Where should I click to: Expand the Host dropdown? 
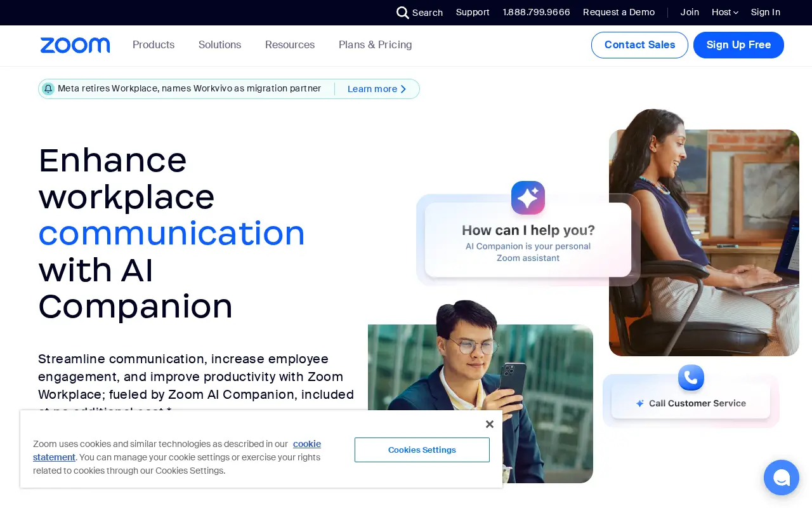tap(725, 12)
